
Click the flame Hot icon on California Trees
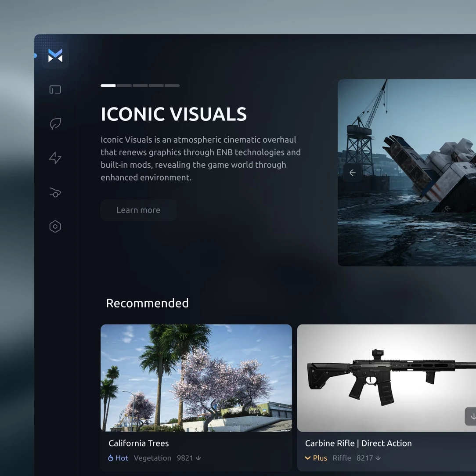click(x=111, y=458)
